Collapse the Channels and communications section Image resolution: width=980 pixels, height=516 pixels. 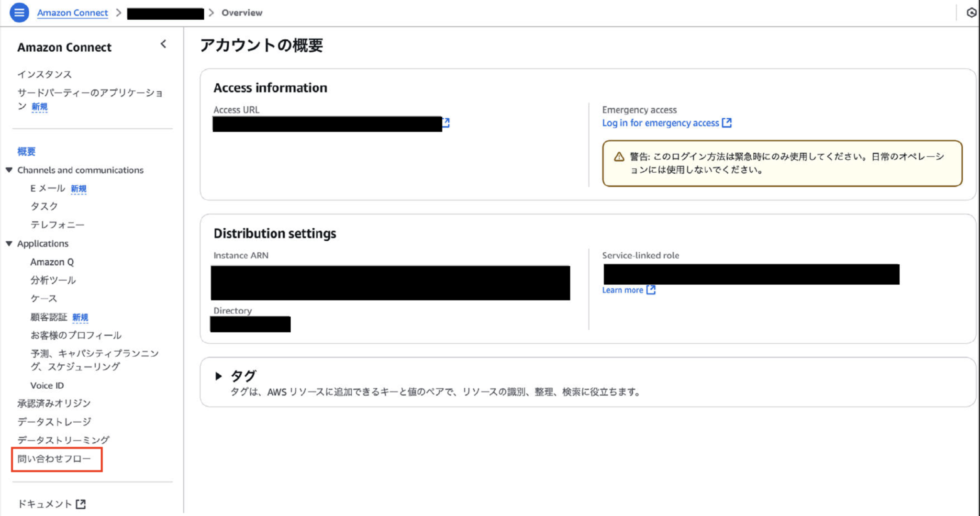(9, 169)
